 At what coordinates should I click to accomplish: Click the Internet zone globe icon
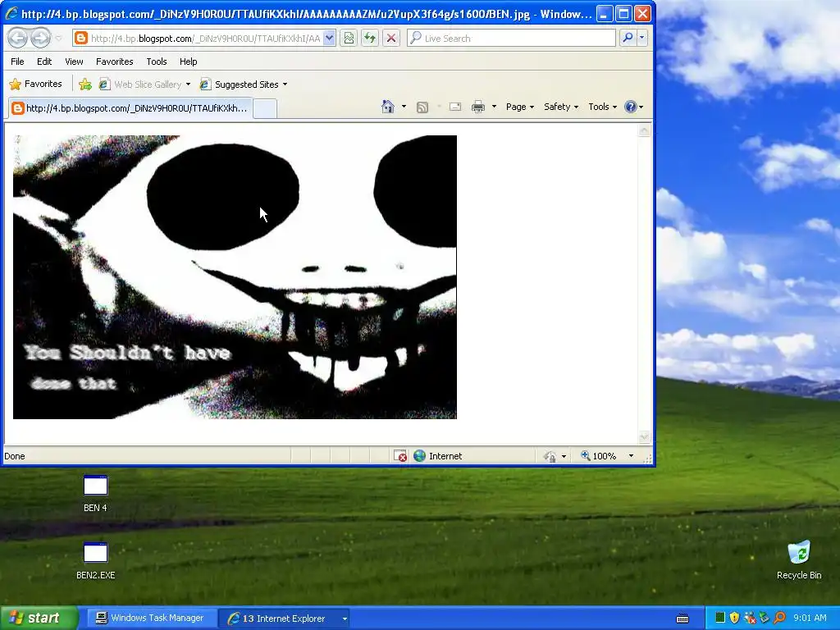pos(419,456)
